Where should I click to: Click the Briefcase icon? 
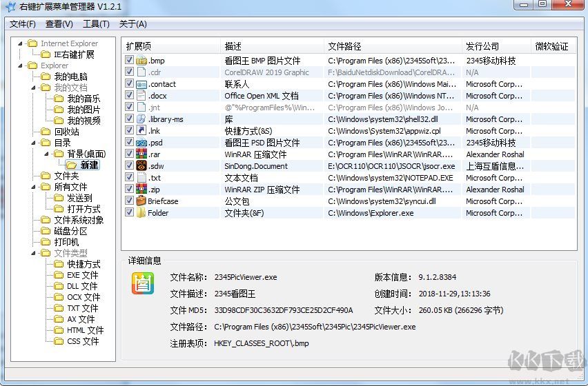pos(141,201)
